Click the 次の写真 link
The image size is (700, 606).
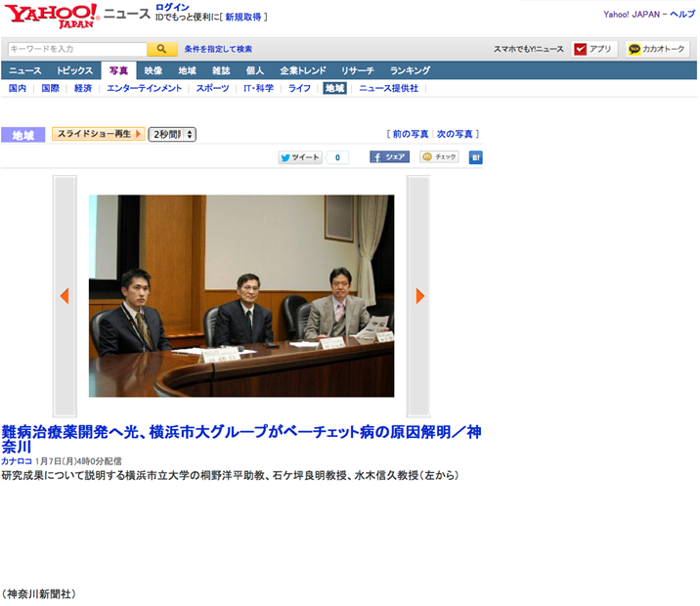455,134
